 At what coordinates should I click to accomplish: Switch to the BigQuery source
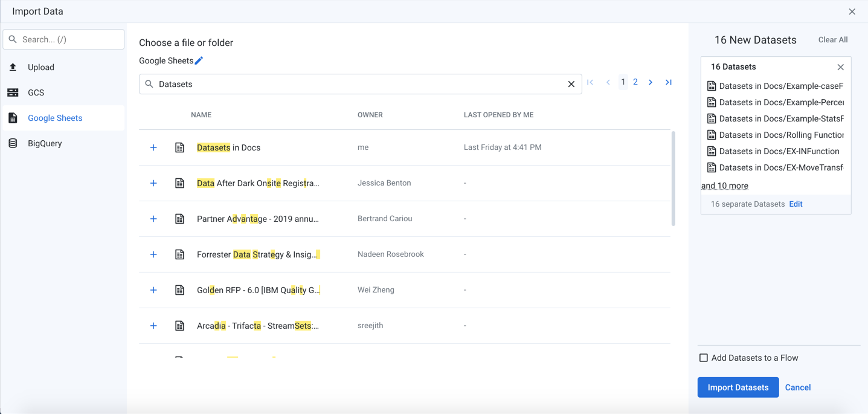click(45, 143)
